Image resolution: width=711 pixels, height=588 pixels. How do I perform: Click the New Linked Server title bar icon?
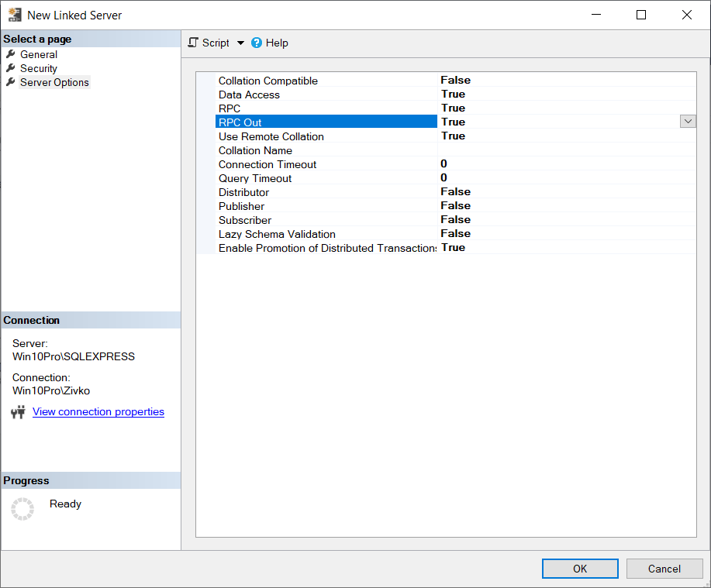[14, 15]
